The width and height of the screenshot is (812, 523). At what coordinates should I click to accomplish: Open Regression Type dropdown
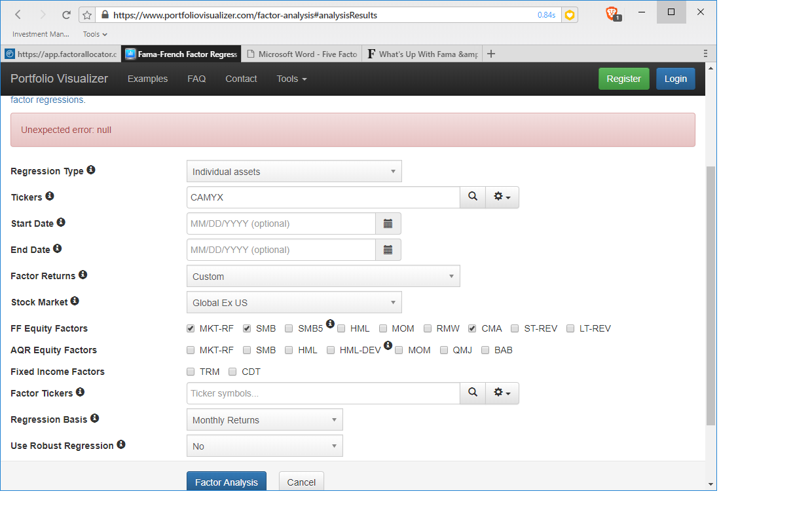tap(294, 171)
